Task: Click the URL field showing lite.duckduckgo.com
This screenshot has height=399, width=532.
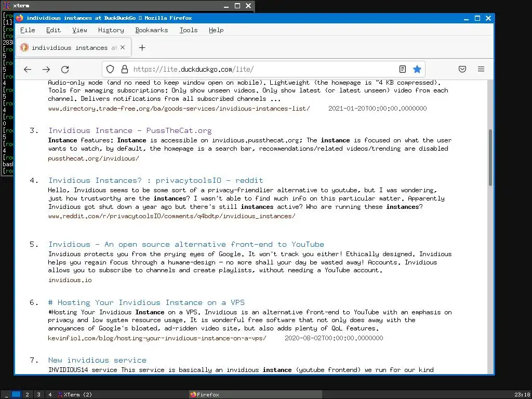Action: [263, 69]
